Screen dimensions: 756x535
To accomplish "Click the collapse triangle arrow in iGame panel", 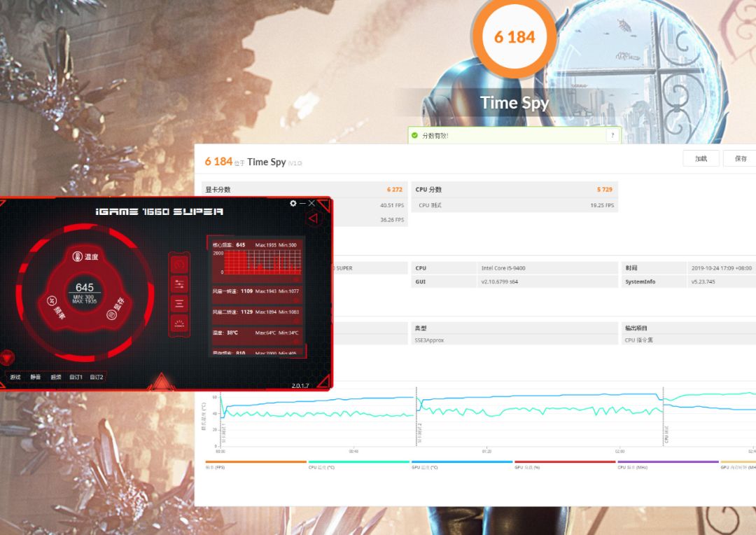I will 314,218.
